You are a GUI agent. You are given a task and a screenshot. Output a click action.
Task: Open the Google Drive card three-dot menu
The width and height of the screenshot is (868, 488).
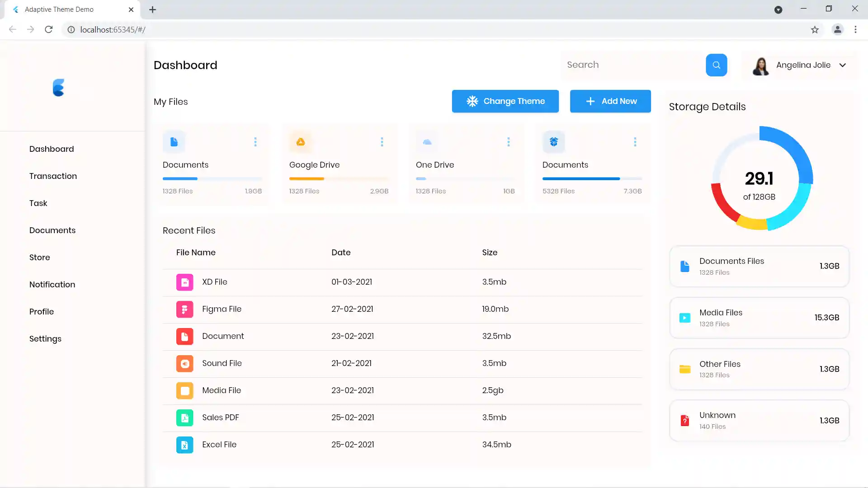(382, 142)
